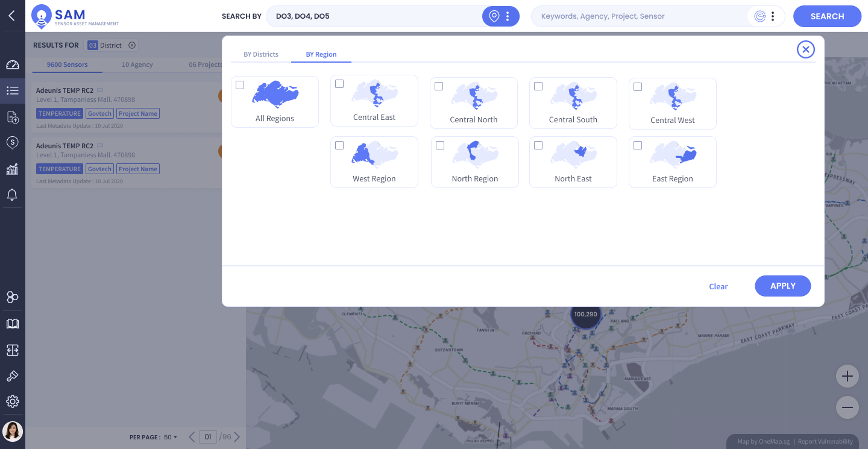Click the user profile avatar
Viewport: 868px width, 449px height.
click(x=13, y=431)
